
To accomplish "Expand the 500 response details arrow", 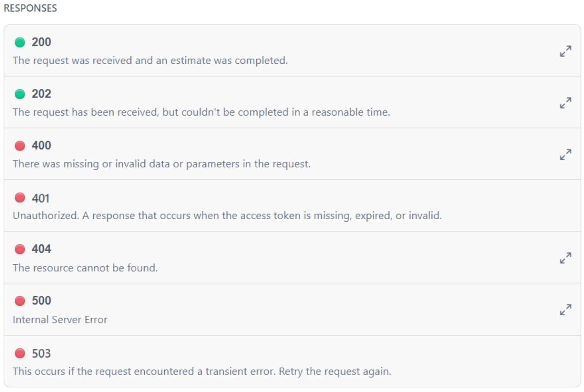I will [565, 310].
